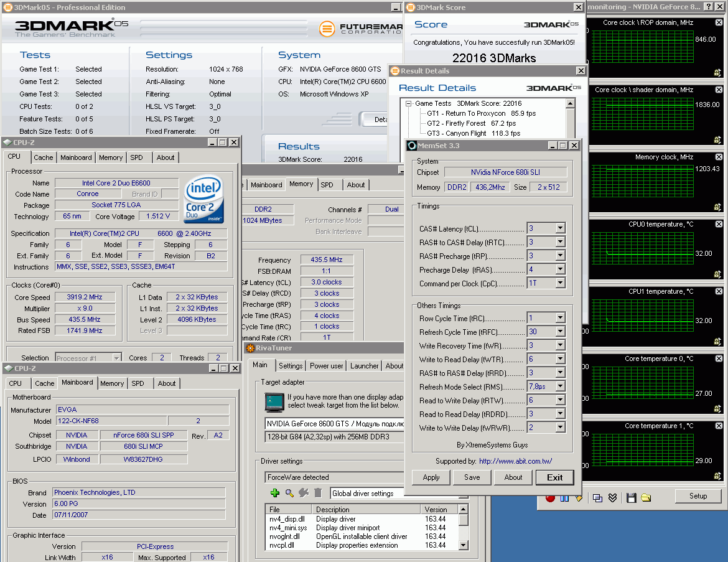This screenshot has width=728, height=562.
Task: Click About button in MemSet
Action: click(x=513, y=477)
